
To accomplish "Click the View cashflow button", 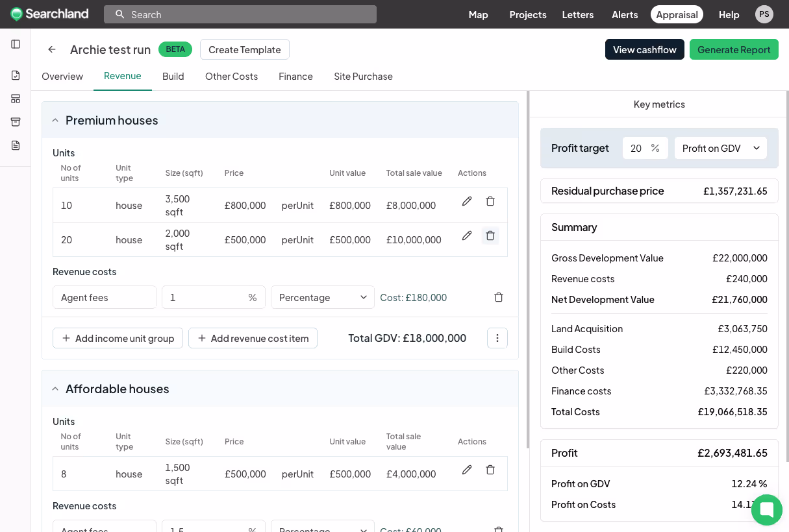I will pos(644,49).
